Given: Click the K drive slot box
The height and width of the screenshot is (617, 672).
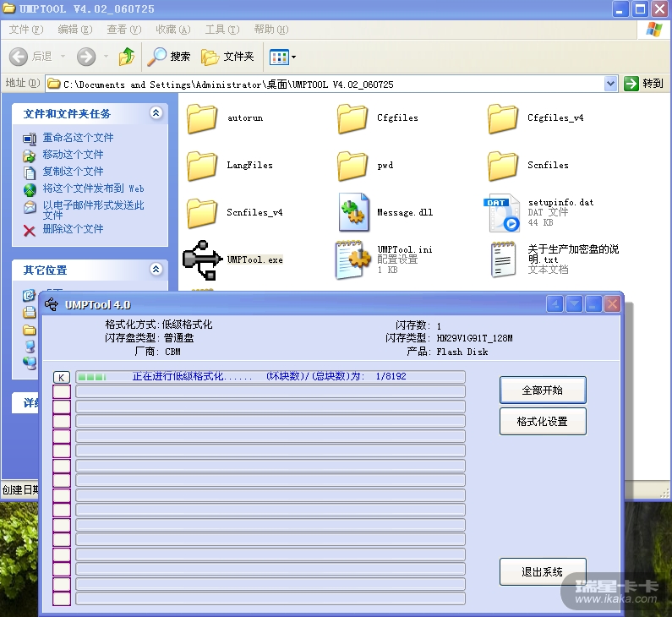Looking at the screenshot, I should pos(62,378).
